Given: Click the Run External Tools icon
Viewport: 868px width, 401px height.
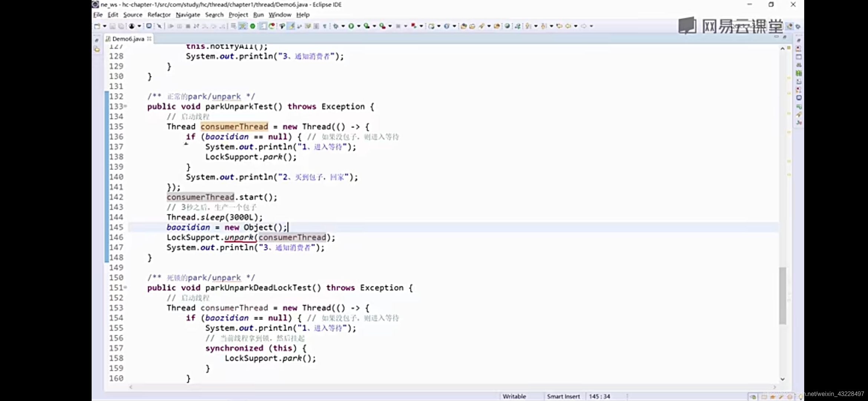Looking at the screenshot, I should [382, 26].
